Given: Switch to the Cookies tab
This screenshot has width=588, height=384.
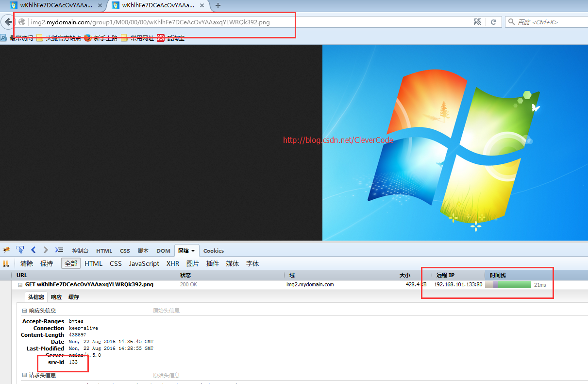Looking at the screenshot, I should [214, 251].
